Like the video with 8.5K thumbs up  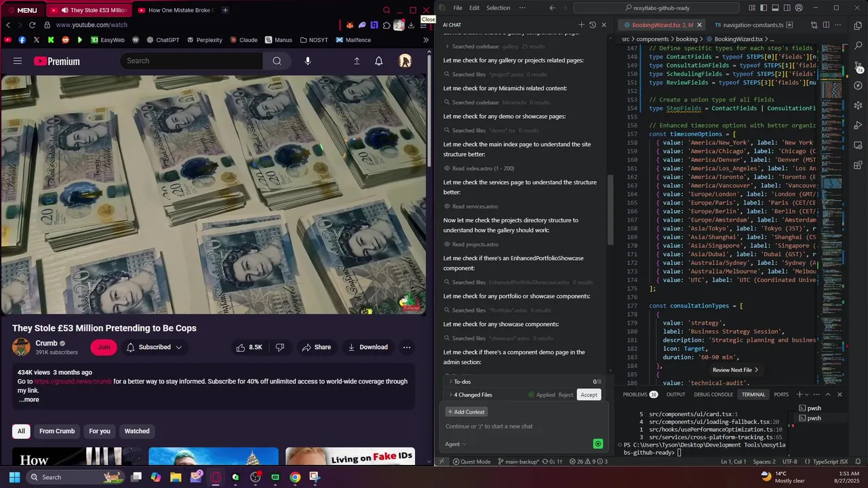click(x=249, y=347)
